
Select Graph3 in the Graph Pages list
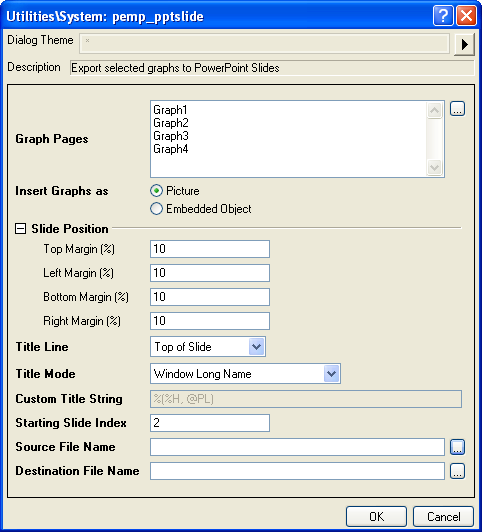pyautogui.click(x=171, y=136)
